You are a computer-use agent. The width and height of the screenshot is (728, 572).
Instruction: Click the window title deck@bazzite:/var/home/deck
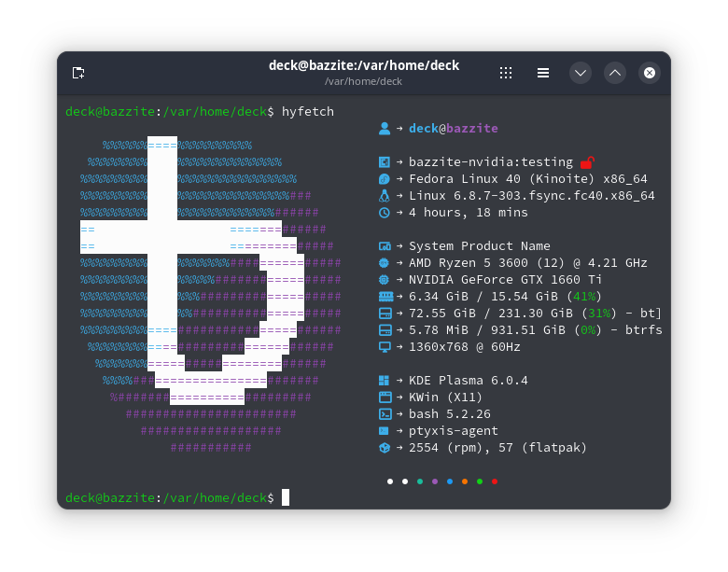coord(364,65)
